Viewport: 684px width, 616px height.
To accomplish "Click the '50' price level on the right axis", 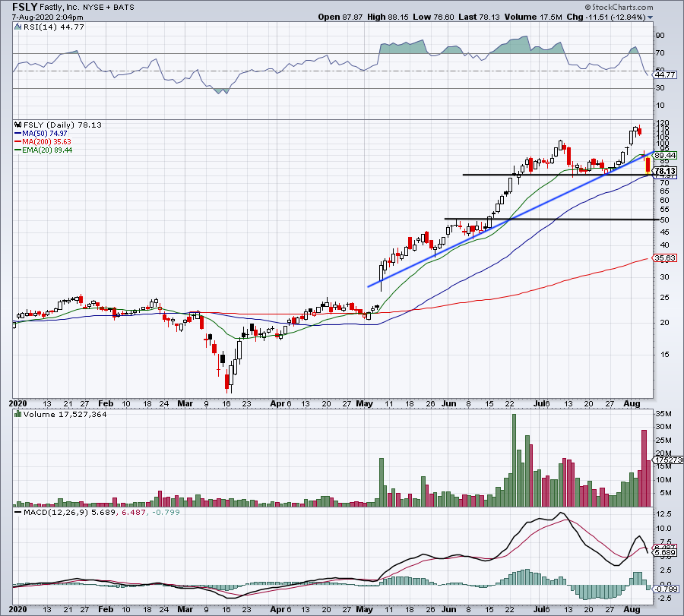I will pyautogui.click(x=665, y=220).
